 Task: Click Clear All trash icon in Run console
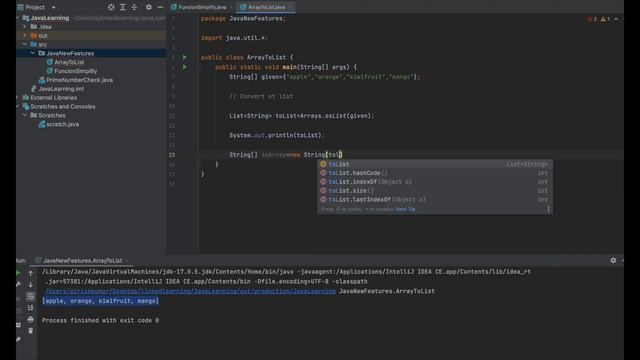click(31, 331)
